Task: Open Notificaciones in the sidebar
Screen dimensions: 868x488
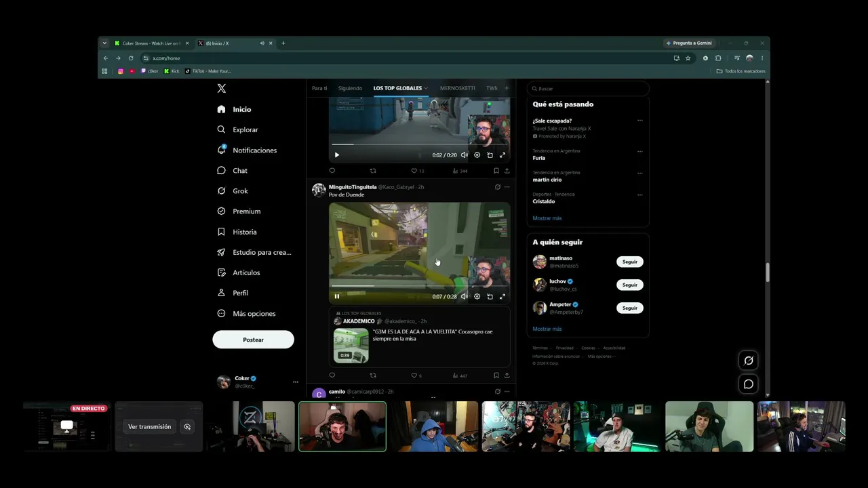Action: (248, 150)
